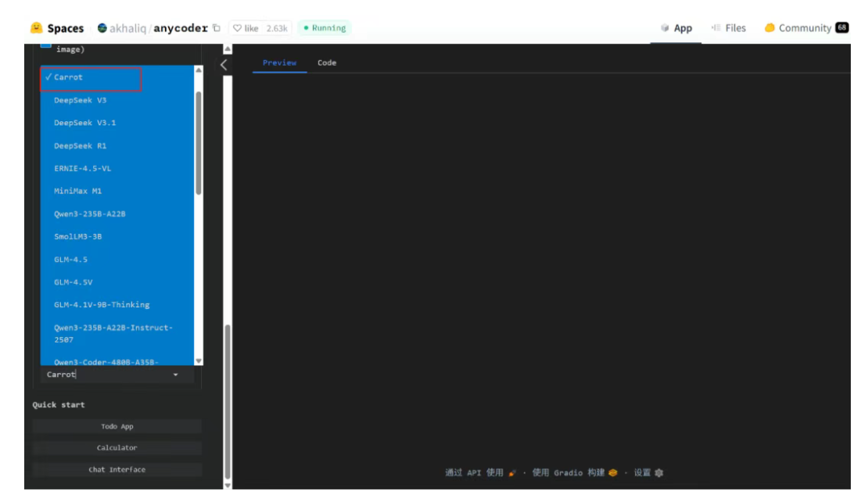Launch the Todo App quick start
Screen dimensions: 868x502
[117, 427]
